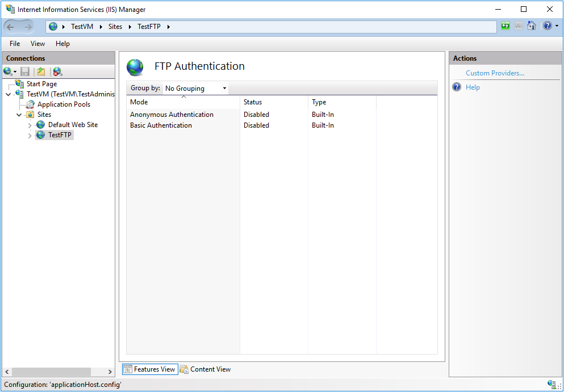The width and height of the screenshot is (564, 392).
Task: Open the View menu
Action: (x=37, y=44)
